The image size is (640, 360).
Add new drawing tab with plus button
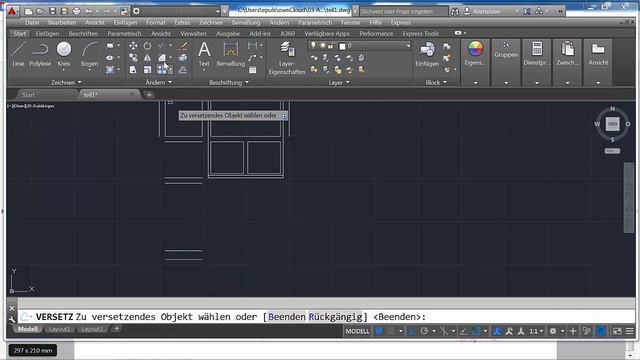coord(149,95)
